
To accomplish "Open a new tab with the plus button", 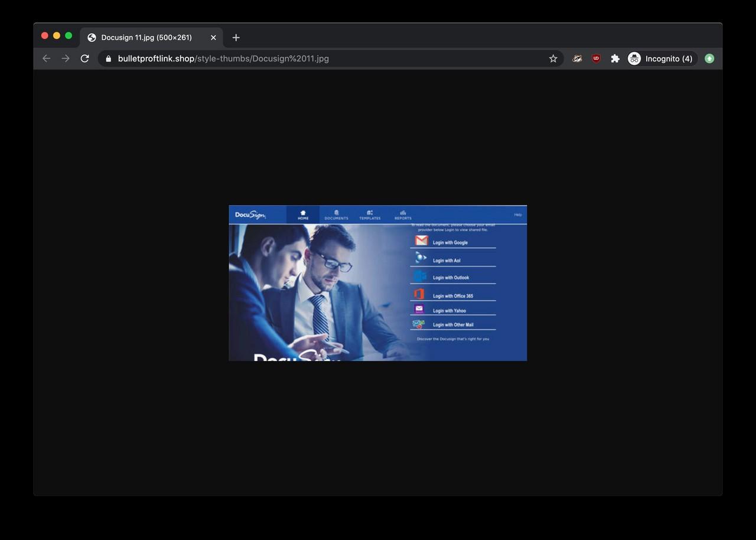I will tap(236, 37).
